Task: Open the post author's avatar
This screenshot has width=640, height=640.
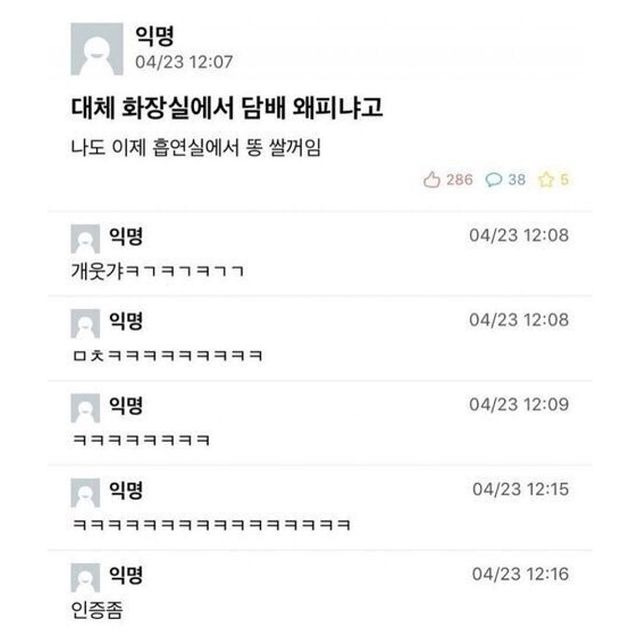Action: 97,49
